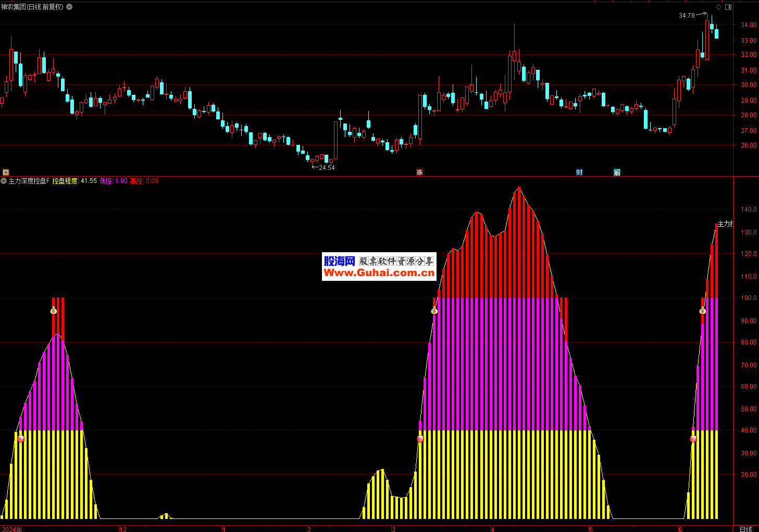This screenshot has width=759, height=532.
Task: Click the 6 month marker on time axis
Action: pyautogui.click(x=680, y=529)
